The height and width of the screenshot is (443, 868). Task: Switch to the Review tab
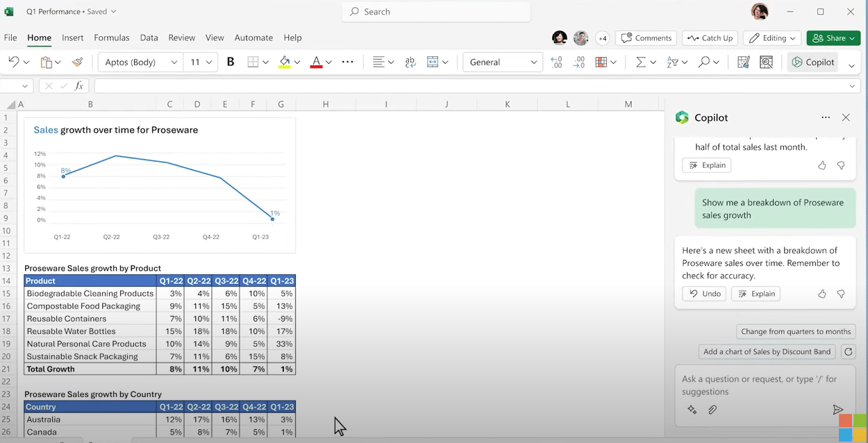[x=182, y=37]
